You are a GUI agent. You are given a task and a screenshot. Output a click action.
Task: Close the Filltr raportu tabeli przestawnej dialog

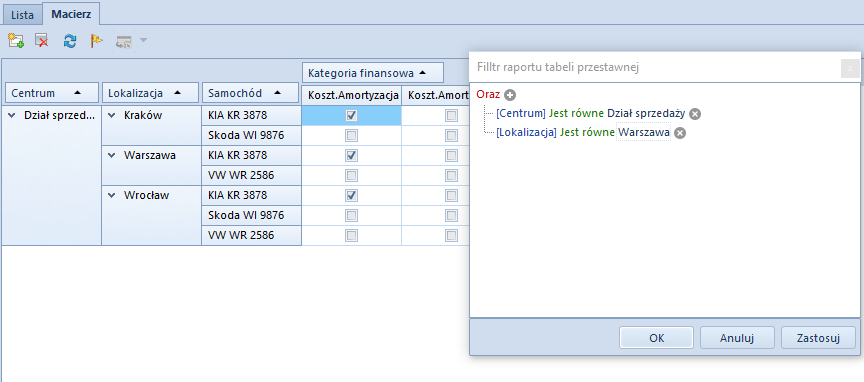coord(850,68)
